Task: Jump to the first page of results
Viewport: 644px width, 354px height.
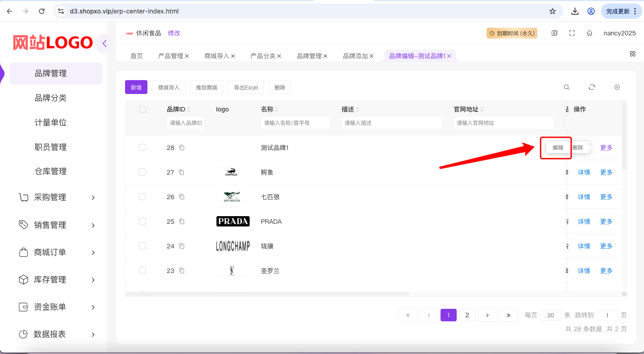Action: point(408,315)
